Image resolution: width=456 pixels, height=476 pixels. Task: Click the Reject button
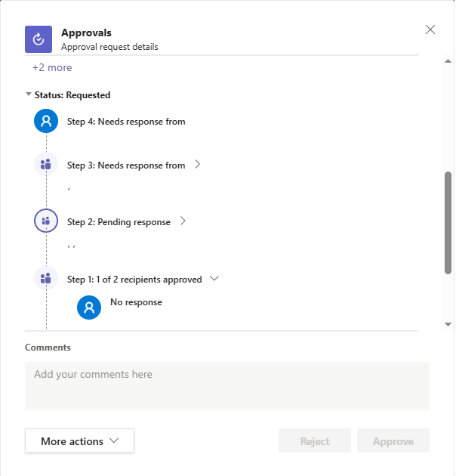(316, 442)
